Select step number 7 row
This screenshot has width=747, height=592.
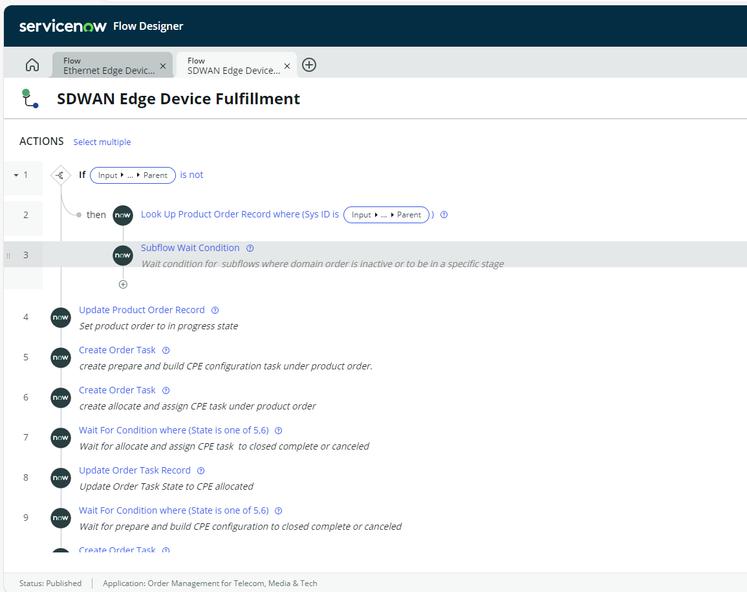point(26,437)
